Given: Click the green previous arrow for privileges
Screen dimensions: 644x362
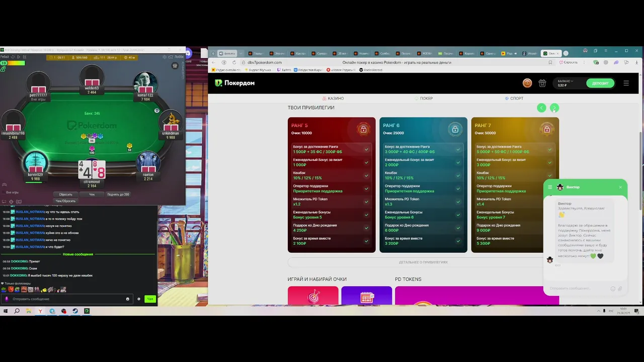Looking at the screenshot, I should click(541, 108).
